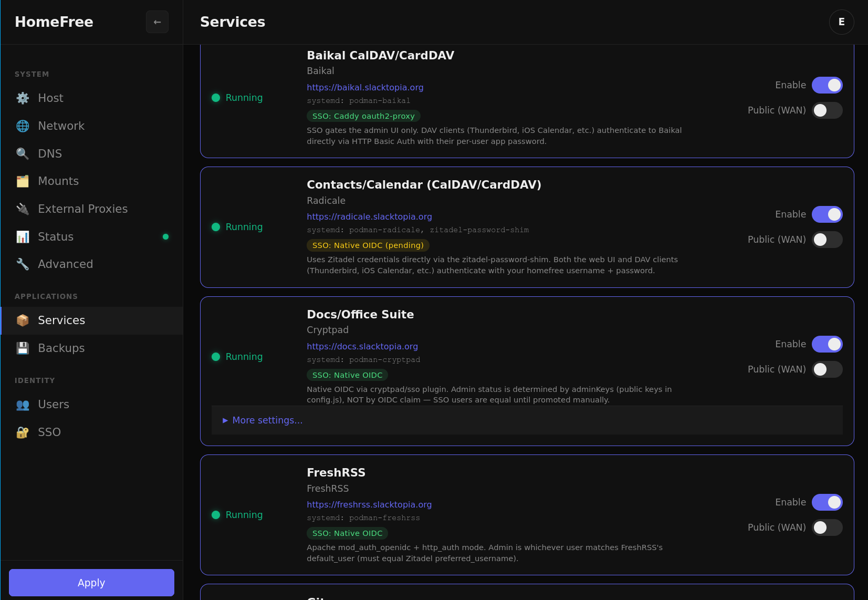This screenshot has width=868, height=600.
Task: Click 'systemd: podman-baikal' text
Action: [359, 101]
